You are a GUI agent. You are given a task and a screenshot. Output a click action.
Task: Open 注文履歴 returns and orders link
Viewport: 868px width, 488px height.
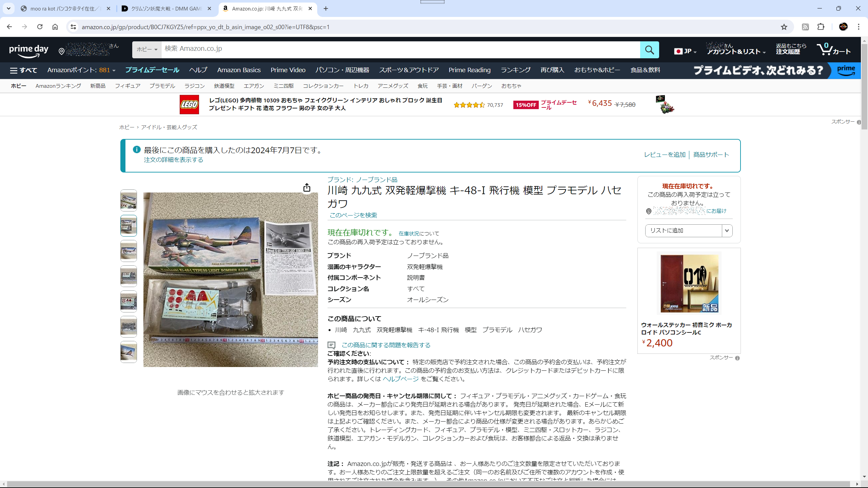click(791, 49)
